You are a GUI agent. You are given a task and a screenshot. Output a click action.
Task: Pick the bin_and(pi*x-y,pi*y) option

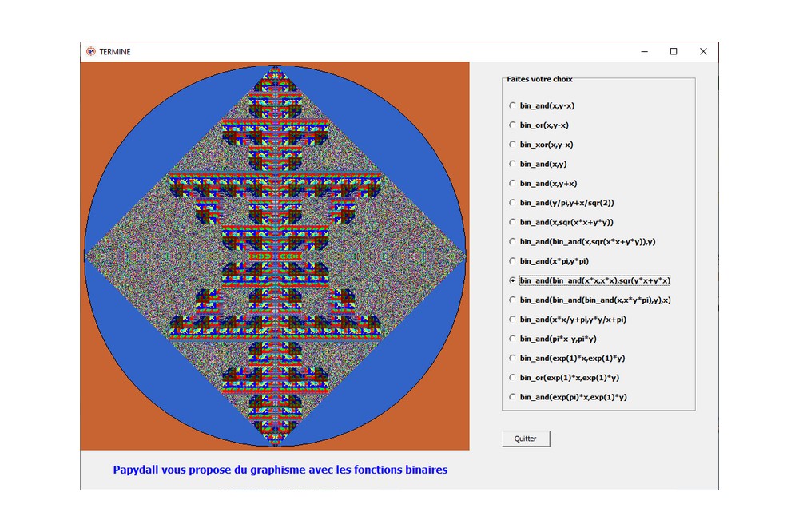[x=553, y=339]
